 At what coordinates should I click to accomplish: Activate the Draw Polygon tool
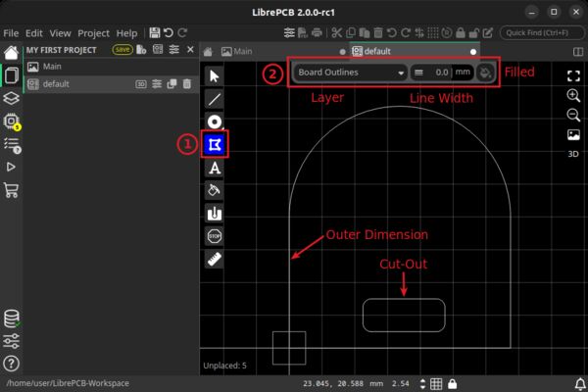[x=214, y=144]
